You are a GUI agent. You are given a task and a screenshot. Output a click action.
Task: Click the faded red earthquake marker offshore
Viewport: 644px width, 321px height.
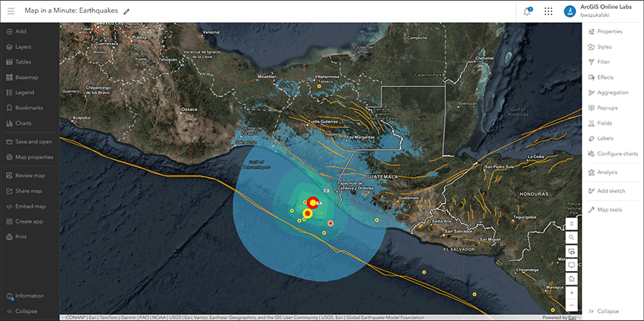point(330,223)
